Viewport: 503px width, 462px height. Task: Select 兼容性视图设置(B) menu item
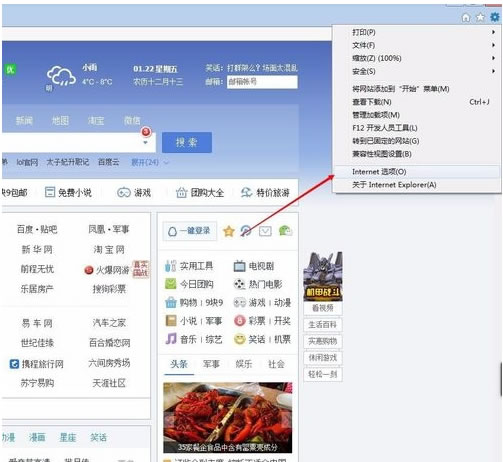pyautogui.click(x=417, y=154)
